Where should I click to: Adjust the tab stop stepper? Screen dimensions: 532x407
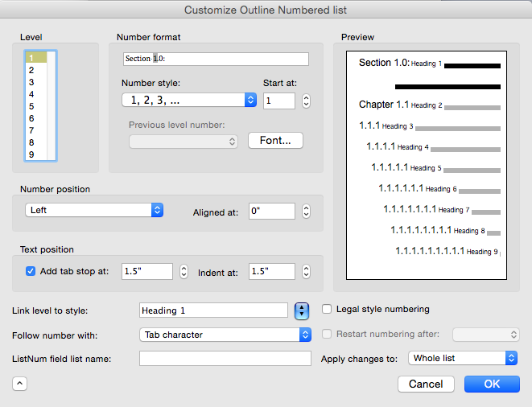[184, 271]
